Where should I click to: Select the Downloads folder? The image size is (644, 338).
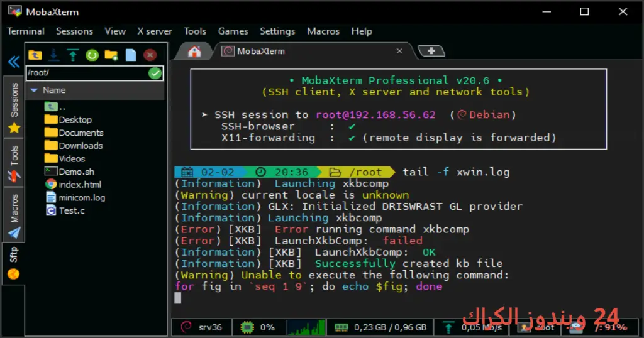[x=74, y=146]
